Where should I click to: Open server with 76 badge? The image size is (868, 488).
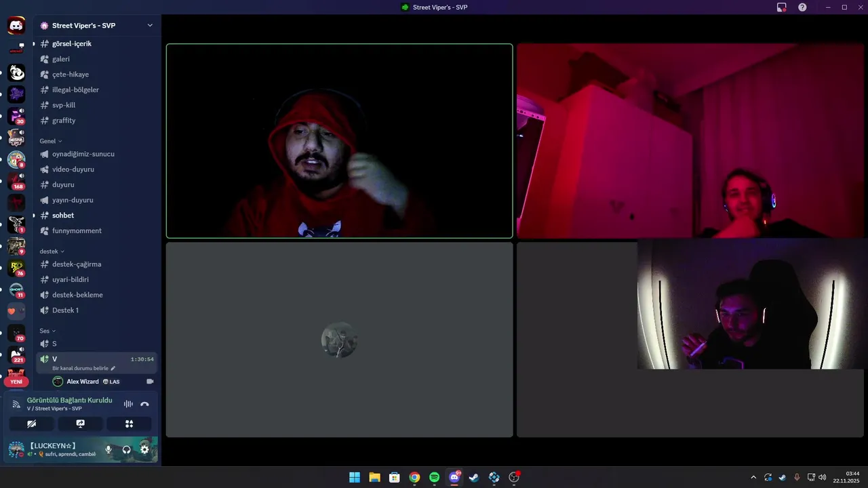click(x=16, y=268)
